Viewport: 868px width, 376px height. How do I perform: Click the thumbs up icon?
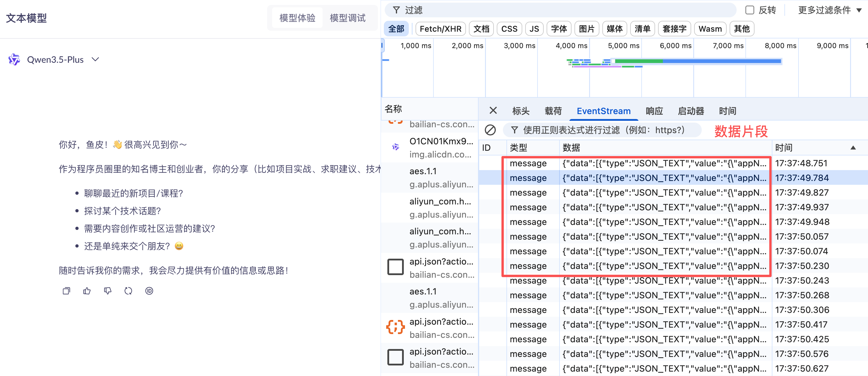point(87,291)
